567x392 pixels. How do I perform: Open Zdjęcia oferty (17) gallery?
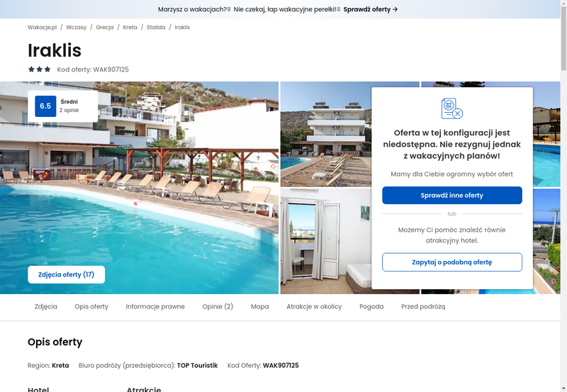coord(67,274)
